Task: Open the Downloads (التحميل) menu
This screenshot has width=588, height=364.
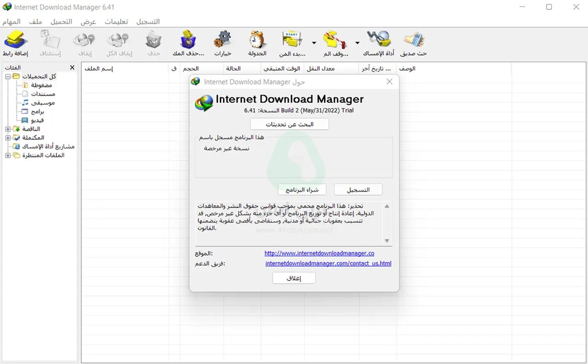Action: coord(61,22)
